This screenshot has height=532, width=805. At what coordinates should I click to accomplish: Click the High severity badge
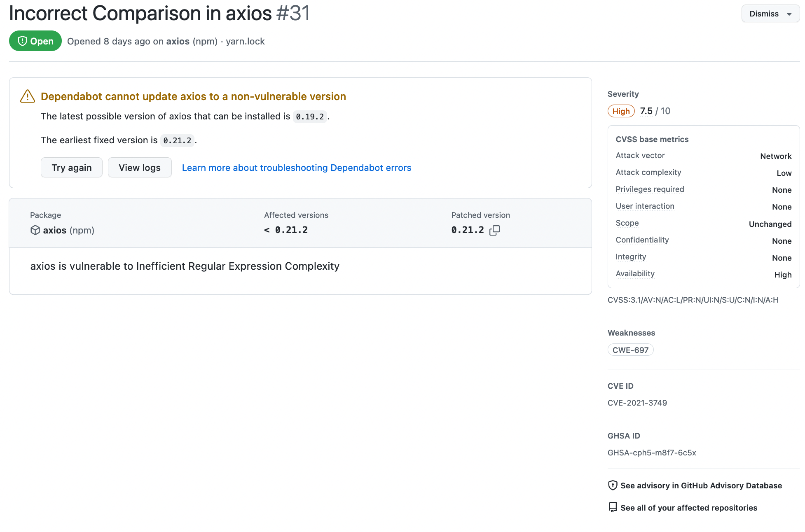click(621, 111)
